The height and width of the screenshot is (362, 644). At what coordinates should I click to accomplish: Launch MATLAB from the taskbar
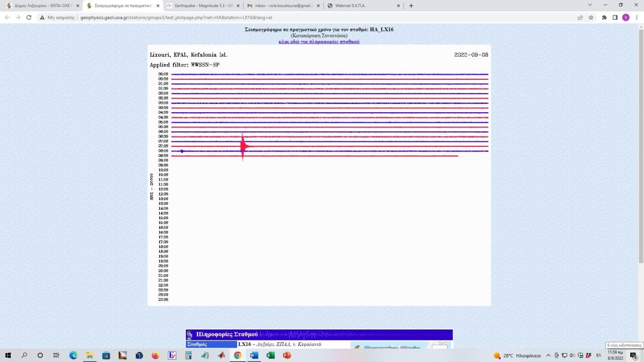pos(221,355)
